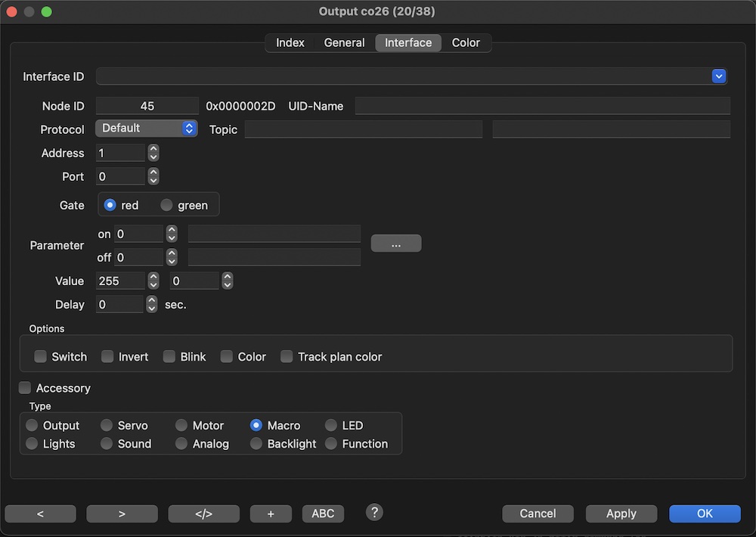Open the parameter ellipsis (...) button
The image size is (756, 537).
point(395,244)
